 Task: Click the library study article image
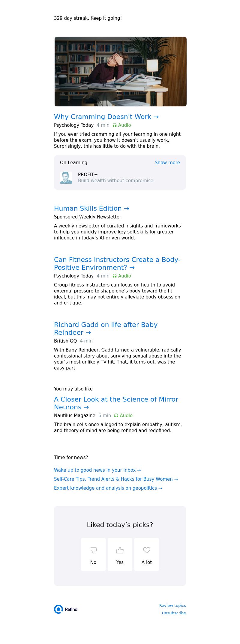121,72
